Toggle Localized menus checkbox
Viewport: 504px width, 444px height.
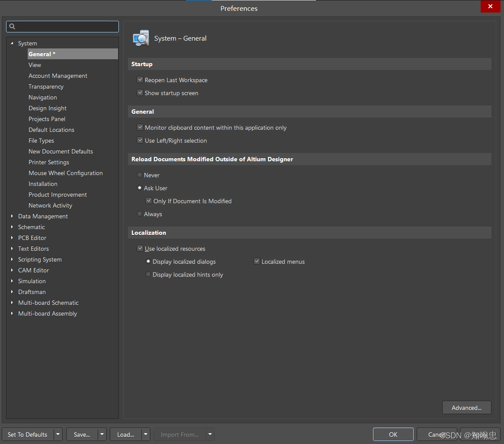256,262
